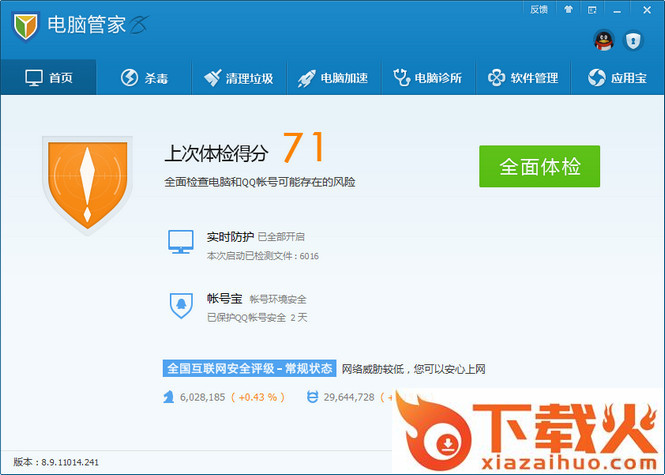Click the version 8.9.11014.241 text

pos(56,462)
